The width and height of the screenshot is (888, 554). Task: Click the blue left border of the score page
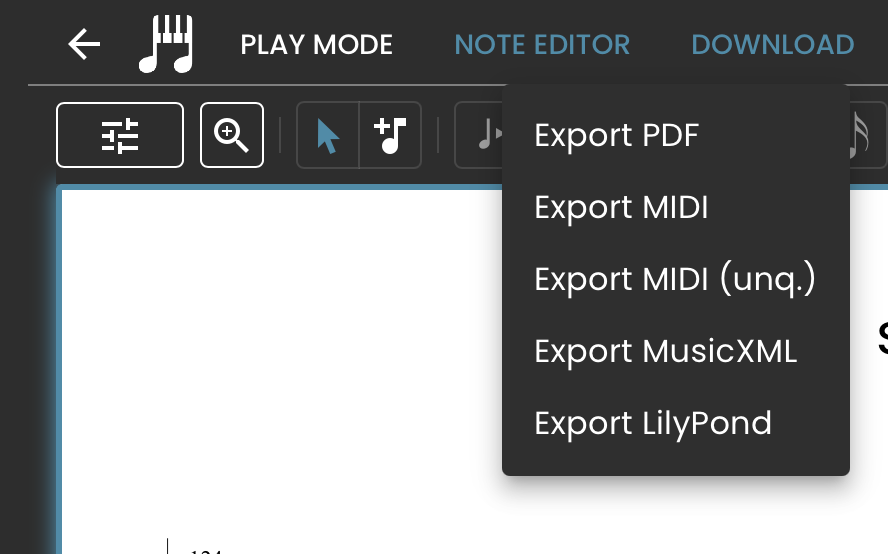59,369
